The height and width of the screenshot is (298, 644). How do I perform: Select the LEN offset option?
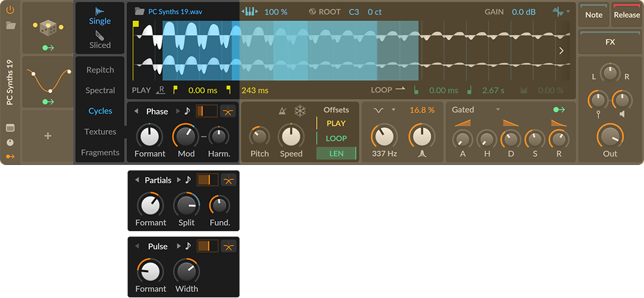pyautogui.click(x=336, y=154)
